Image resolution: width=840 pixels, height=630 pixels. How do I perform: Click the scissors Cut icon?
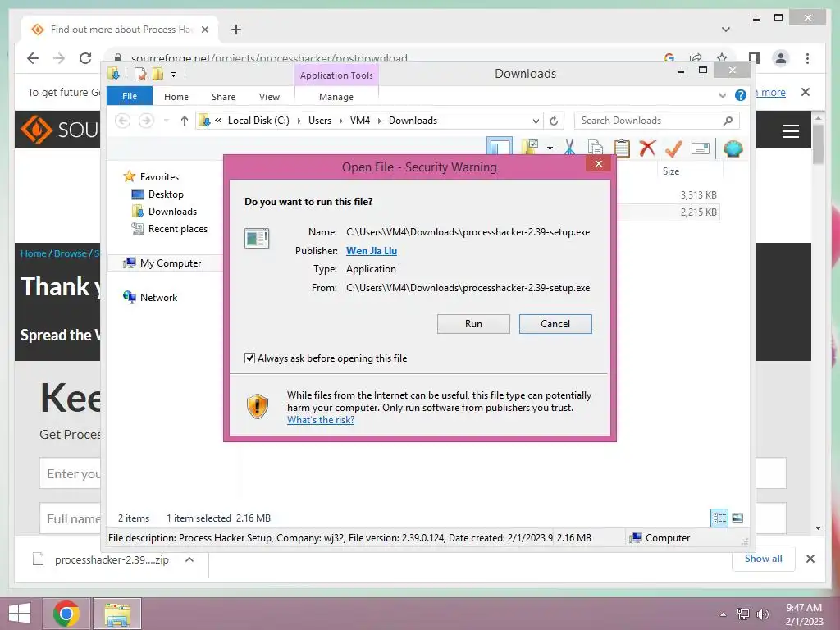(x=569, y=148)
